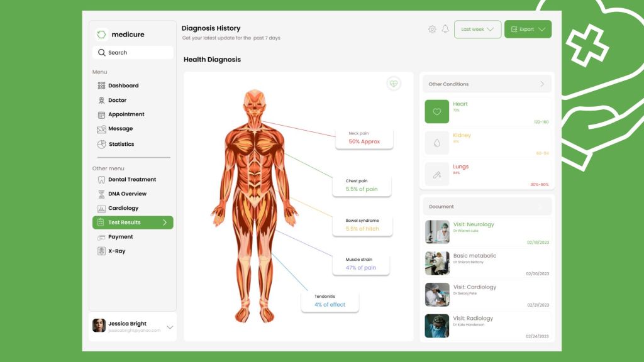Viewport: 644px width, 362px height.
Task: Click the medicure logo icon
Action: tap(101, 35)
